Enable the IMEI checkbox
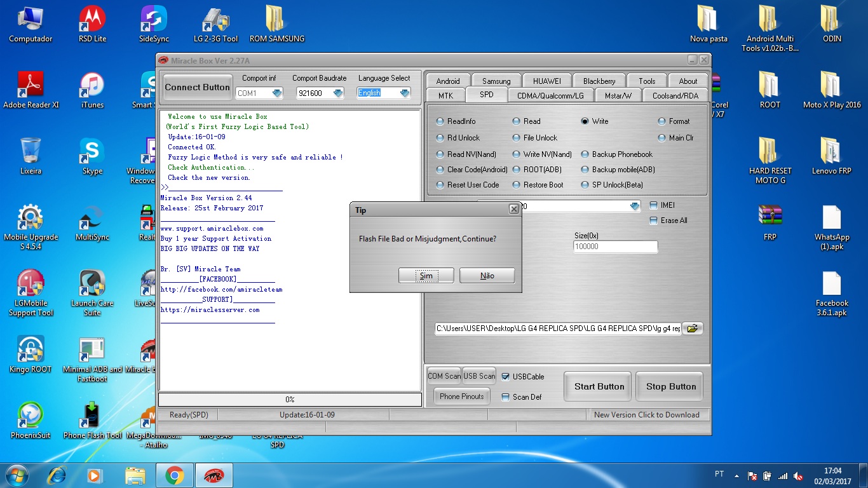 click(654, 205)
